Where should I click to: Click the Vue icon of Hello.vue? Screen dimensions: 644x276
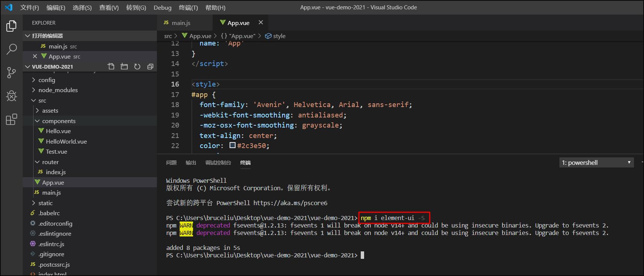click(x=41, y=131)
